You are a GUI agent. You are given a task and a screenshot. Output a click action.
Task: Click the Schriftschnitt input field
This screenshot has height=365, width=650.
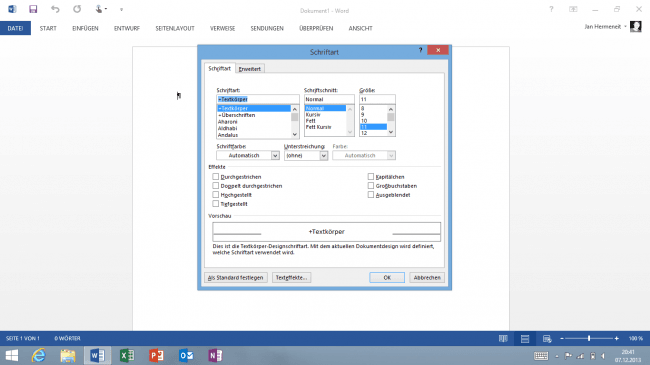click(x=329, y=99)
